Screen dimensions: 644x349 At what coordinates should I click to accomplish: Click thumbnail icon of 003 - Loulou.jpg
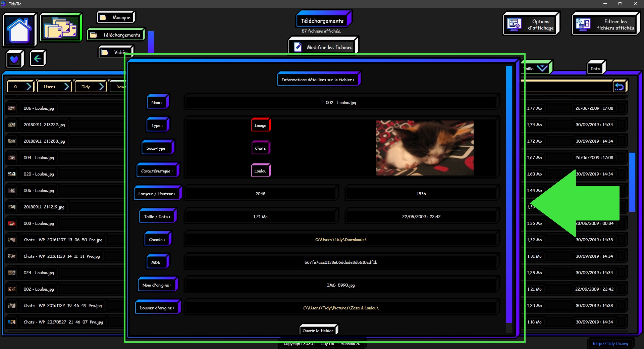pos(12,223)
